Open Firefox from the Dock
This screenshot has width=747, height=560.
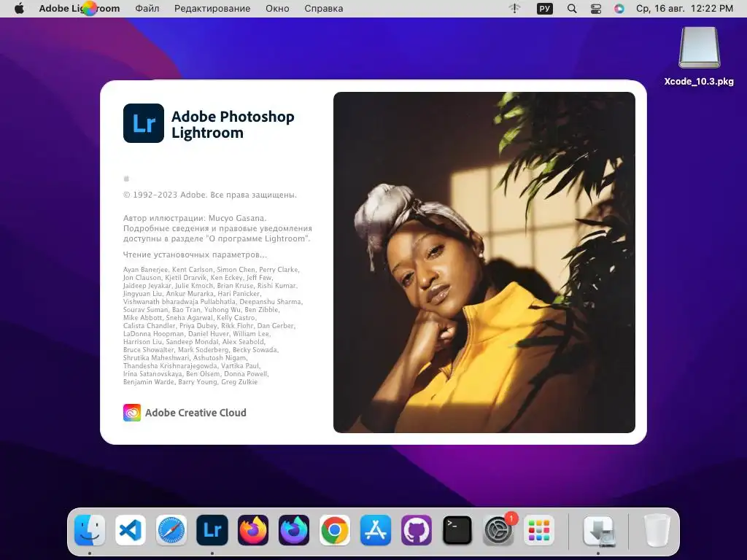click(253, 529)
